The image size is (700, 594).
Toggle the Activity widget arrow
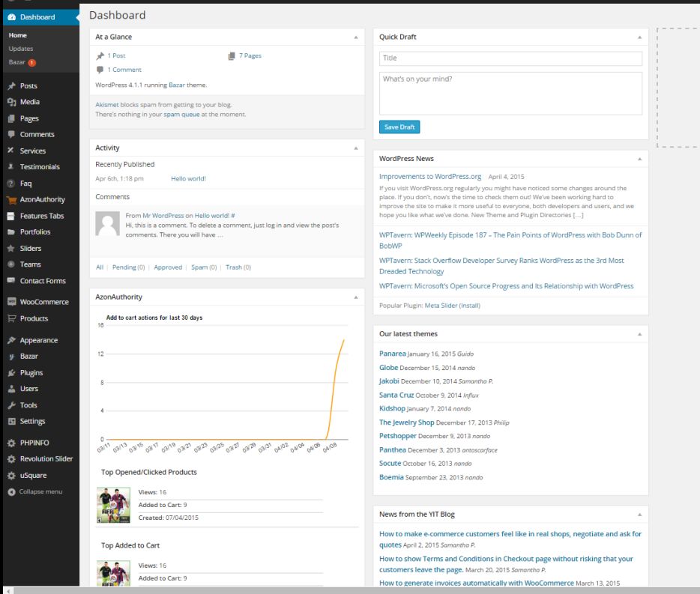pos(356,148)
